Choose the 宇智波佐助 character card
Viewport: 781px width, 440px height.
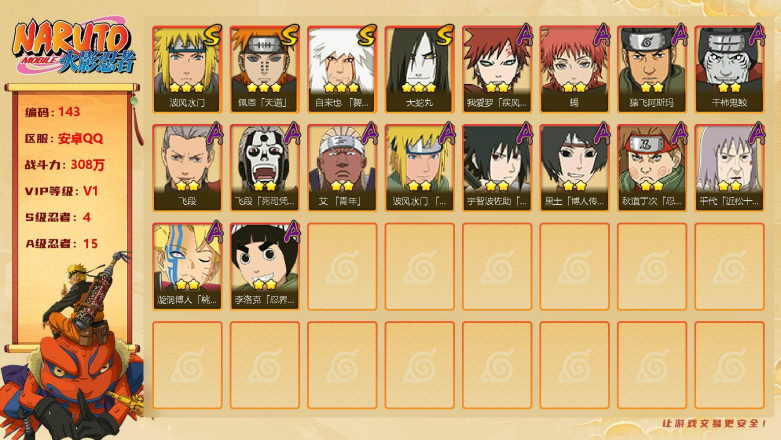pyautogui.click(x=497, y=167)
